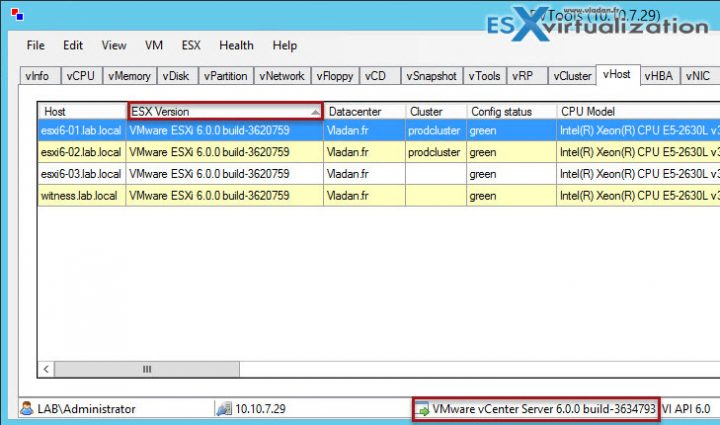
Task: Sort by the ESX Version column header
Action: pos(225,112)
